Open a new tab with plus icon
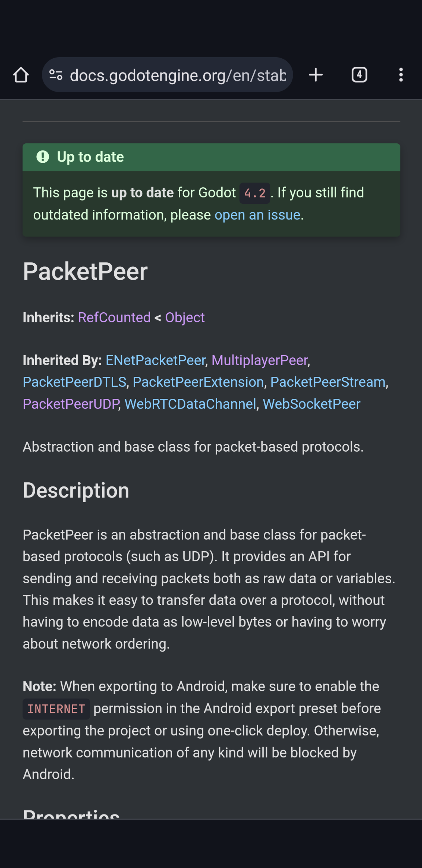 tap(315, 75)
